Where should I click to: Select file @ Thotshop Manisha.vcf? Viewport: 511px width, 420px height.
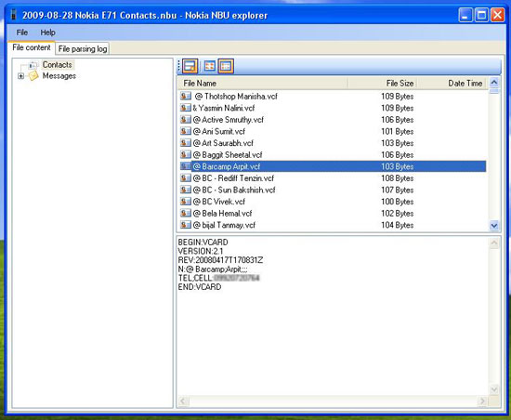[x=236, y=96]
